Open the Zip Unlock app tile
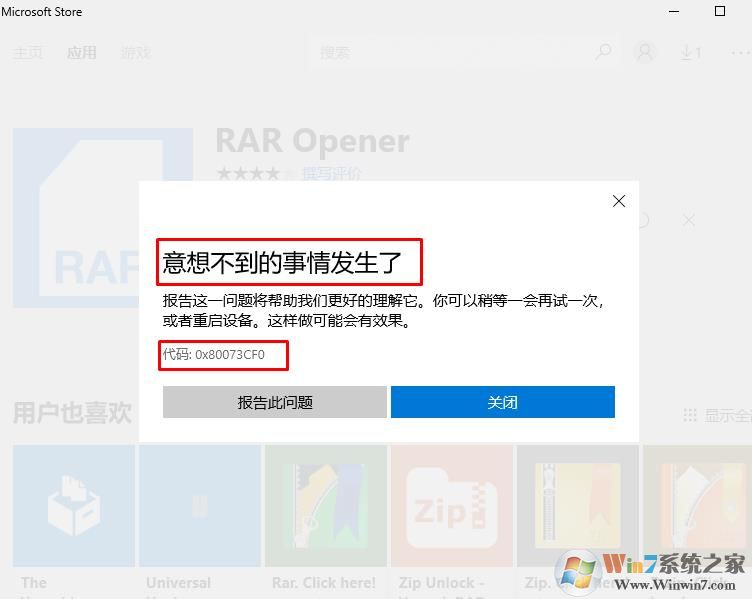Image resolution: width=752 pixels, height=599 pixels. click(452, 506)
